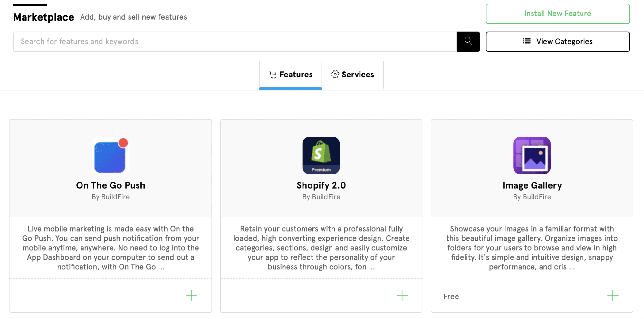This screenshot has width=644, height=319.
Task: Open the On The Go Push app icon
Action: [x=111, y=155]
